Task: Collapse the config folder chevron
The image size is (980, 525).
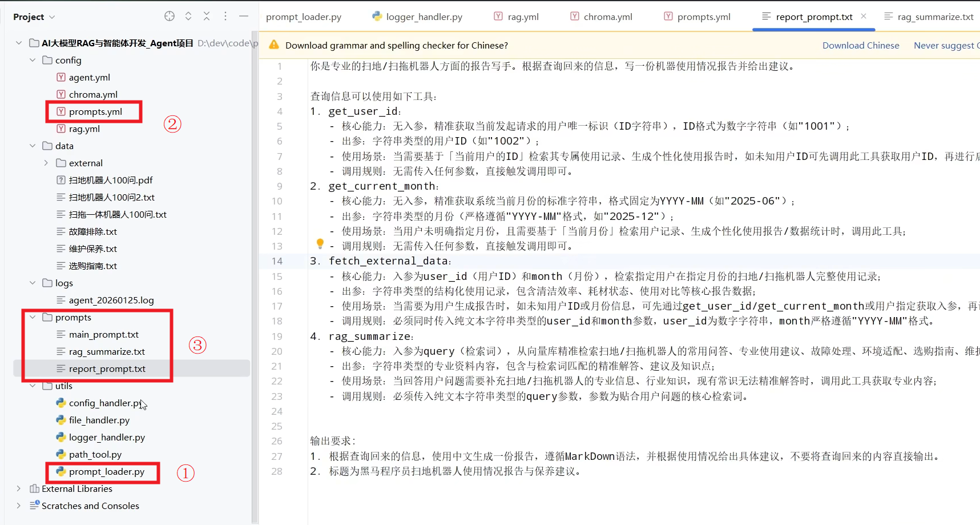Action: tap(33, 60)
